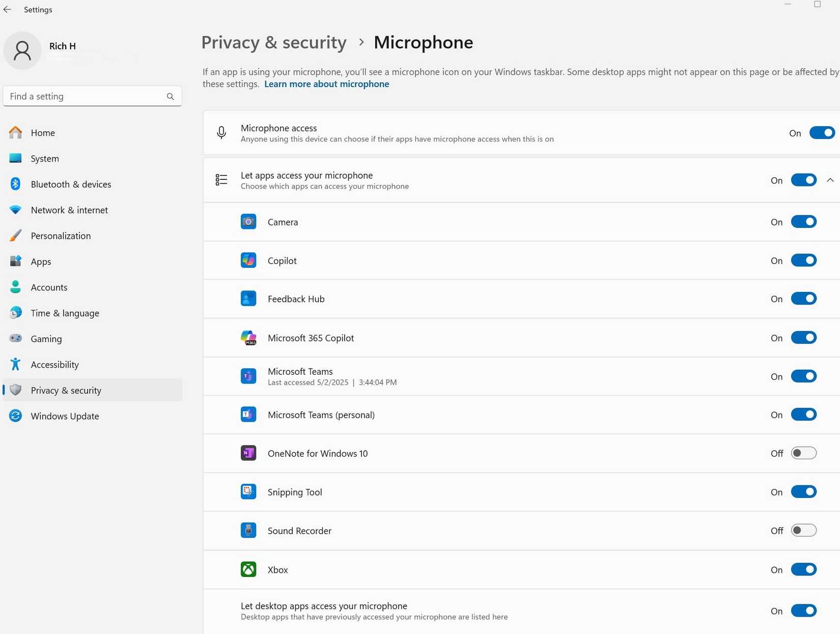Click the Sound Recorder app icon
This screenshot has width=840, height=634.
click(248, 530)
